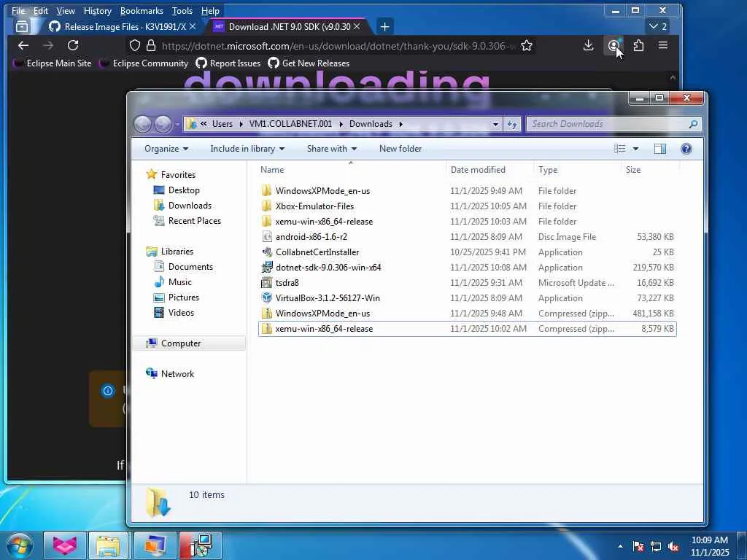Open the browser Tools menu
This screenshot has height=560, width=747.
[182, 10]
